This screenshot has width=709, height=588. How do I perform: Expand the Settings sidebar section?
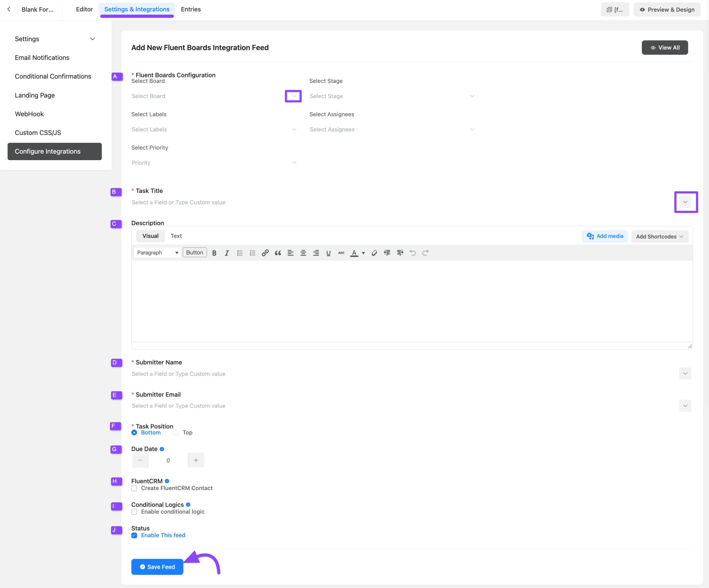pos(55,39)
